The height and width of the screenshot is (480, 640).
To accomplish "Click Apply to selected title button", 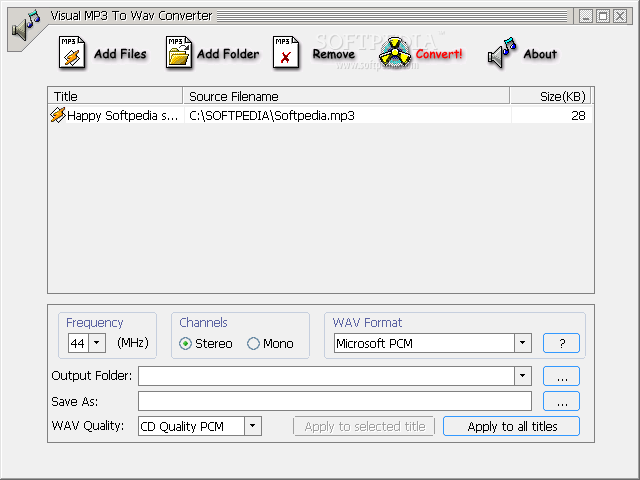I will (364, 426).
